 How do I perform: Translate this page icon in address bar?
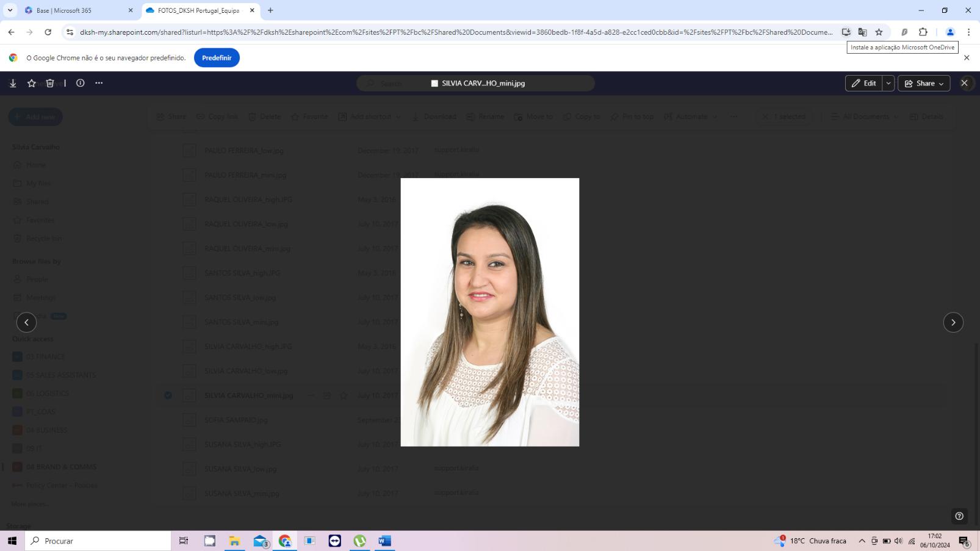point(862,32)
